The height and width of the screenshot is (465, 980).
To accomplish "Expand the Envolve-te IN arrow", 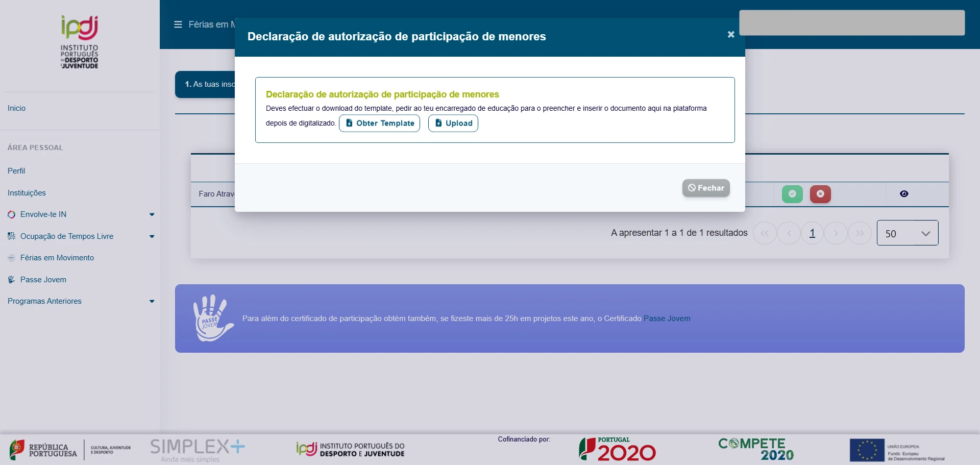I will (152, 215).
